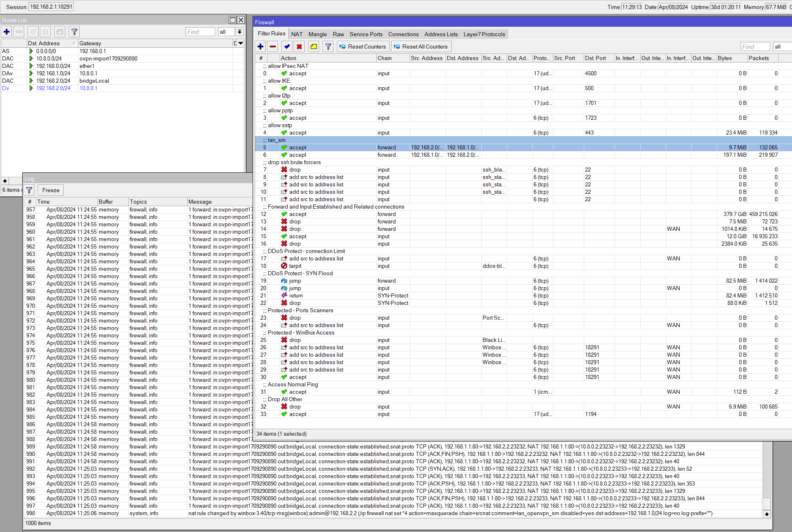The height and width of the screenshot is (532, 792).
Task: Add new firewall rule plus icon
Action: 260,46
